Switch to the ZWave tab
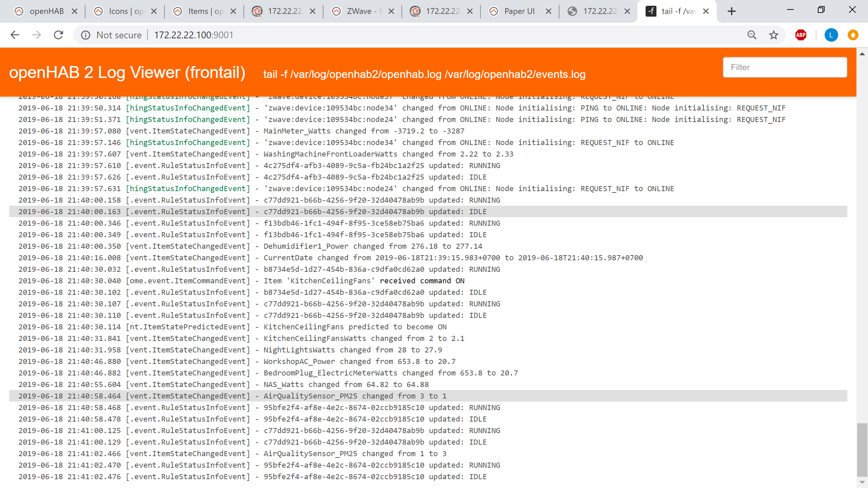 [359, 11]
